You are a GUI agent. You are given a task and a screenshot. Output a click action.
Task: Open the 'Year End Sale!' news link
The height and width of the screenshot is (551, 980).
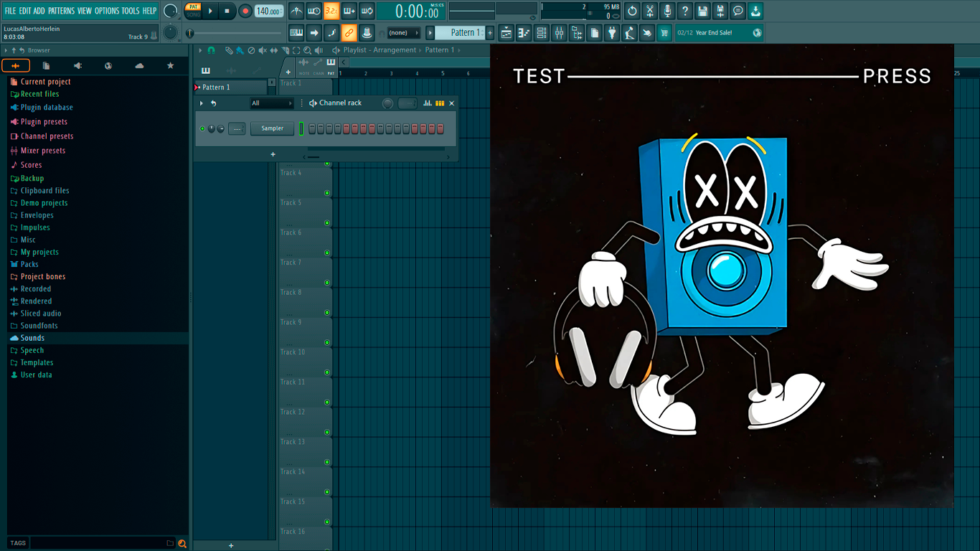point(720,32)
